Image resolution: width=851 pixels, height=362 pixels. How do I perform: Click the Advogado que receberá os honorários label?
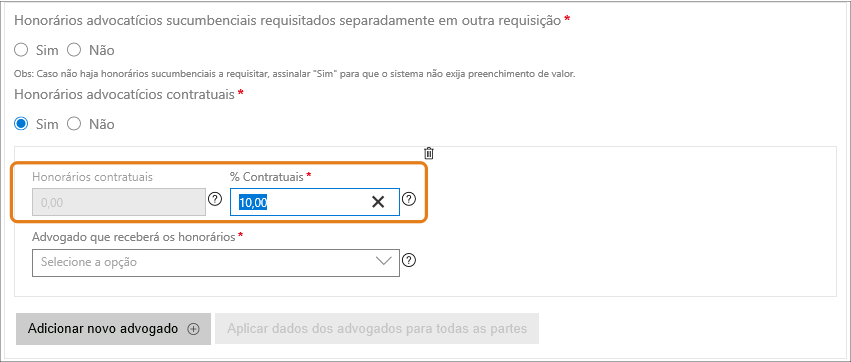pyautogui.click(x=134, y=237)
